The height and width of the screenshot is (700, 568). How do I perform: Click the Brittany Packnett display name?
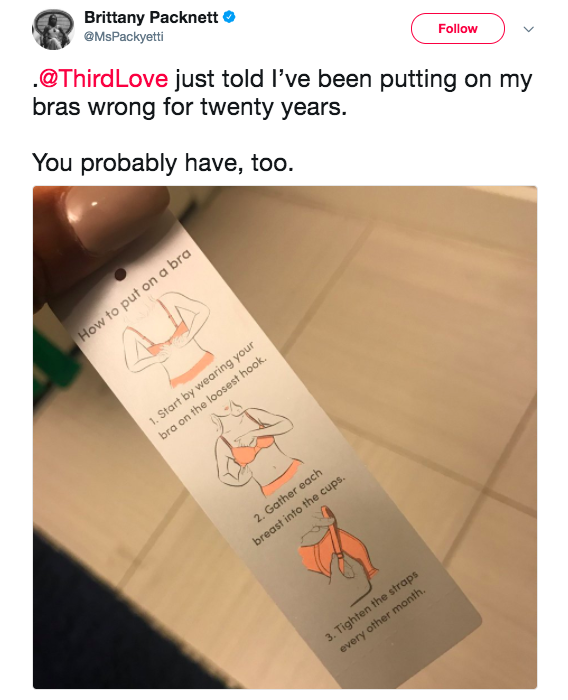coord(151,17)
